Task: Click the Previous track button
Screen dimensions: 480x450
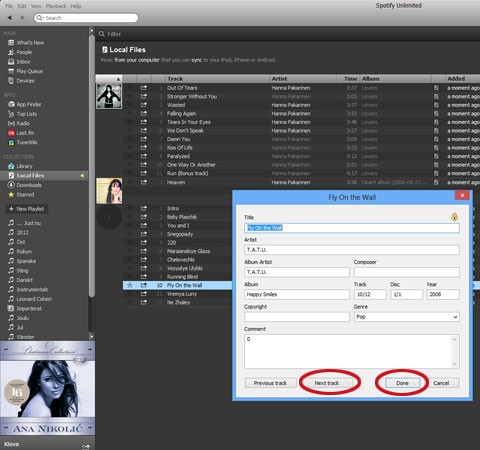Action: coord(270,383)
